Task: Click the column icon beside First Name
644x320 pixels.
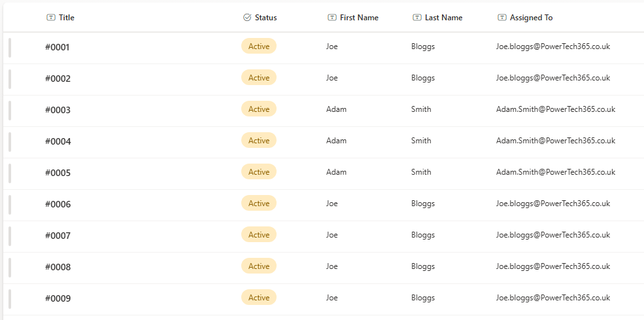Action: click(x=332, y=18)
